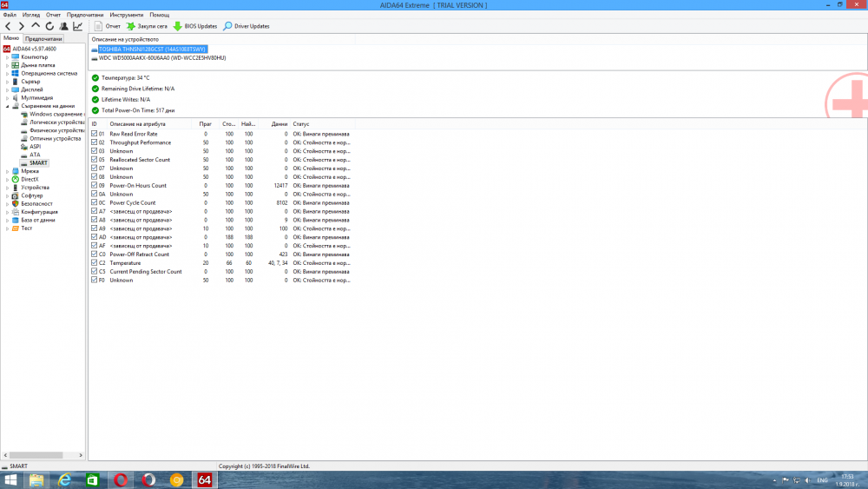Image resolution: width=868 pixels, height=489 pixels.
Task: Select Логически устройства in the tree
Action: point(57,122)
